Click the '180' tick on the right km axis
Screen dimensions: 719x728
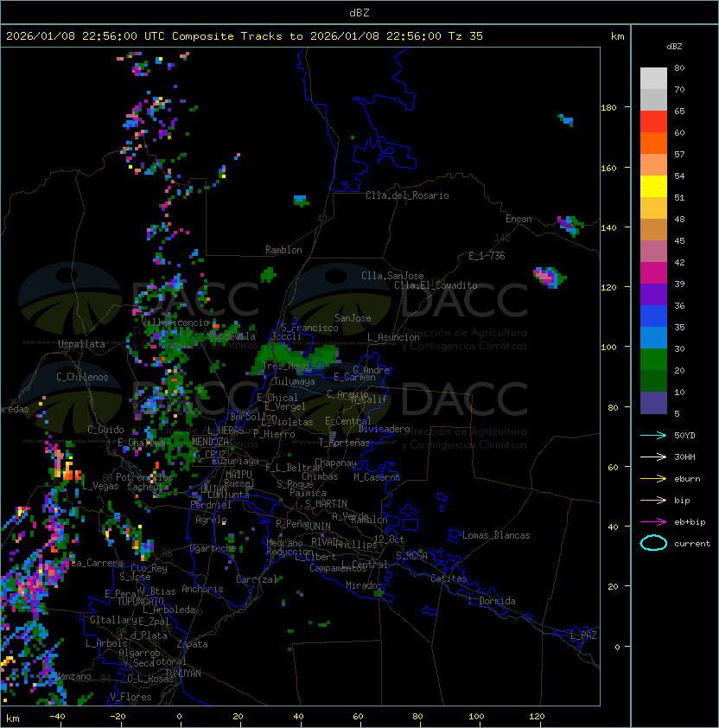(608, 107)
